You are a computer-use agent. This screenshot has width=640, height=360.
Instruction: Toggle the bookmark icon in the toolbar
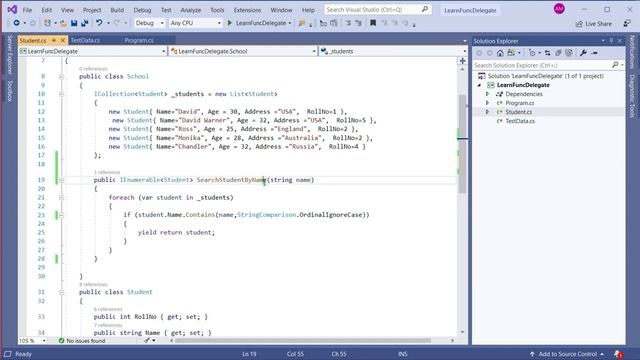[373, 23]
